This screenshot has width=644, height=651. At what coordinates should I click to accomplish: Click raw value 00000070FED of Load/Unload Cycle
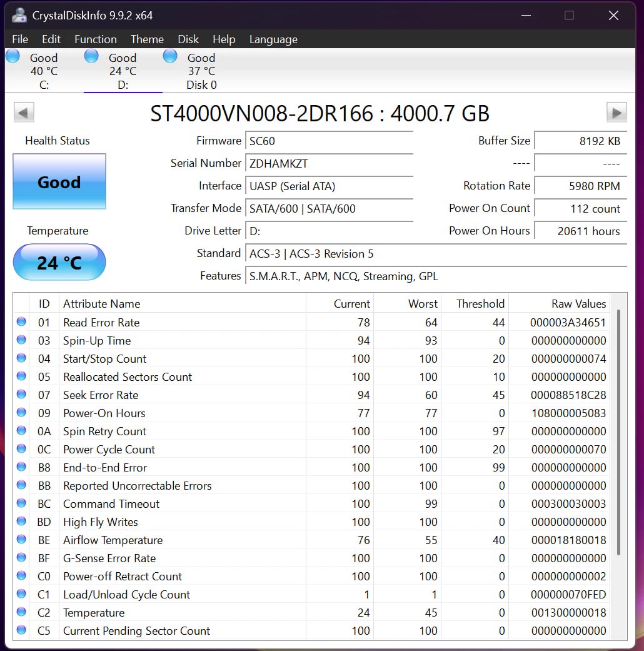(x=568, y=595)
